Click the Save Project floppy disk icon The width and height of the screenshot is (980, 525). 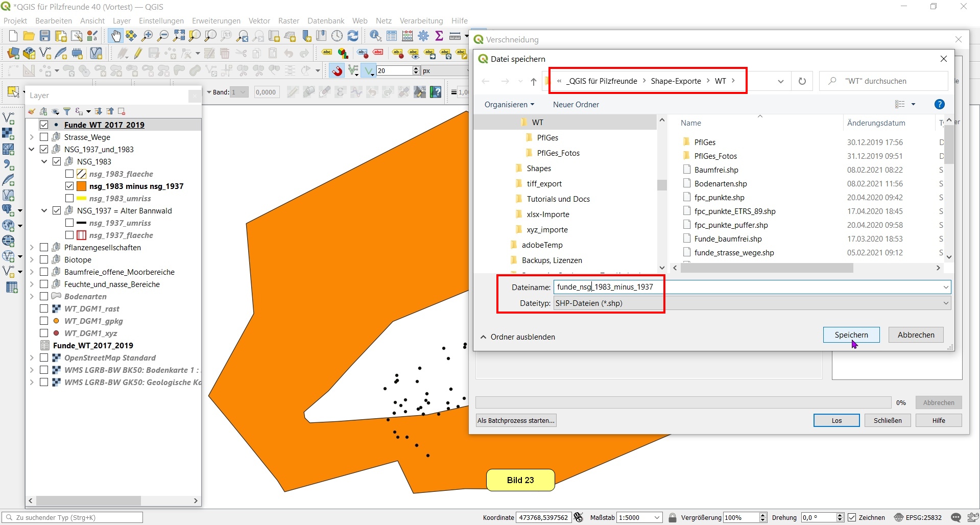coord(45,36)
